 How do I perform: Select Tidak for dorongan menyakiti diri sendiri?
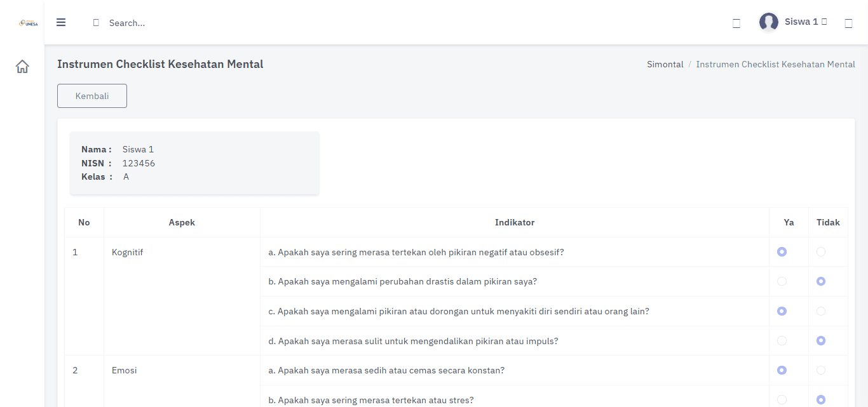(x=821, y=311)
